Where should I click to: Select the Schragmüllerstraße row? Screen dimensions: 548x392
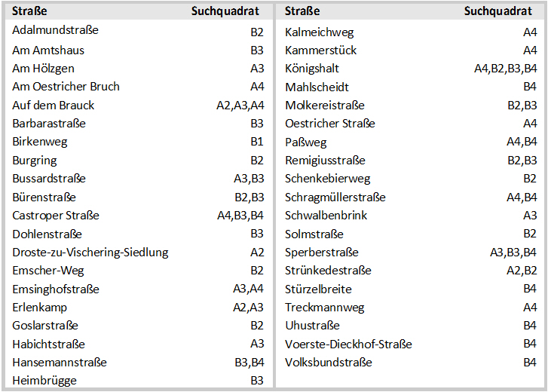(411, 197)
